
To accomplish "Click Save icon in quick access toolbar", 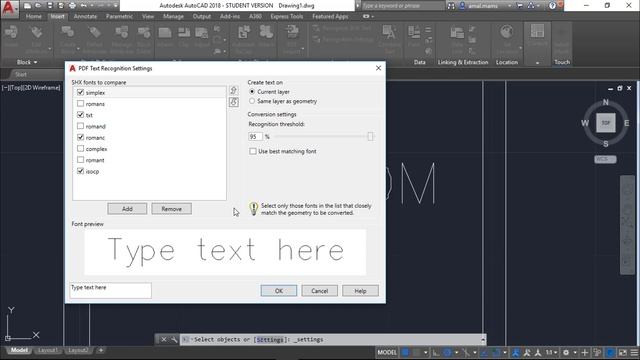I will (49, 6).
